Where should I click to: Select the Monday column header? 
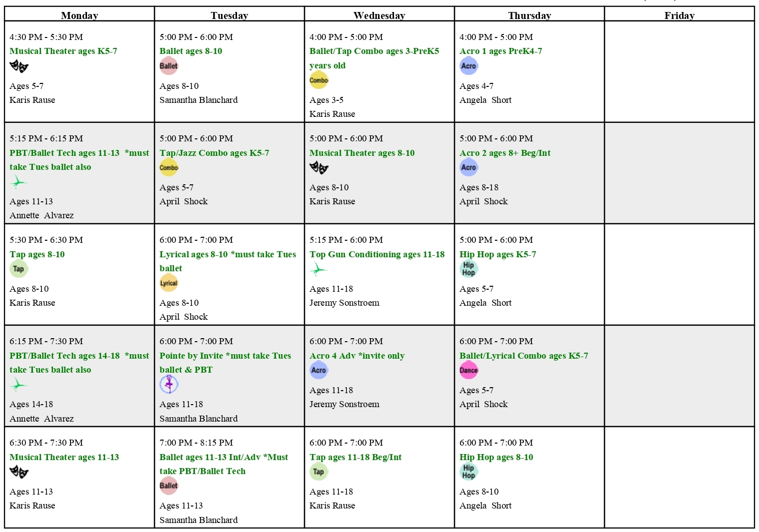tap(79, 14)
